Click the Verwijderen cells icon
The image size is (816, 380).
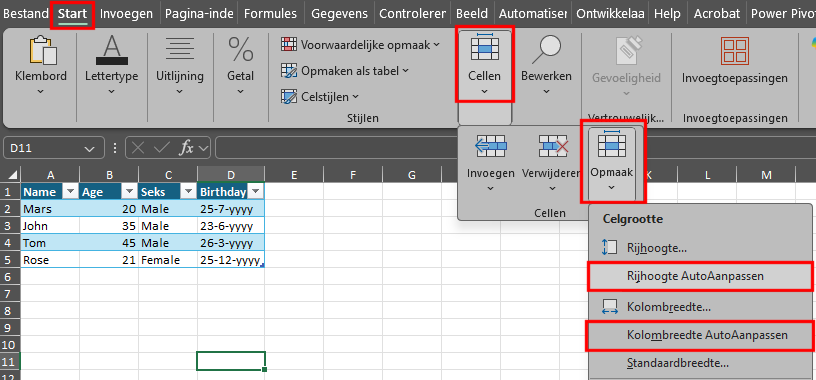[x=553, y=146]
